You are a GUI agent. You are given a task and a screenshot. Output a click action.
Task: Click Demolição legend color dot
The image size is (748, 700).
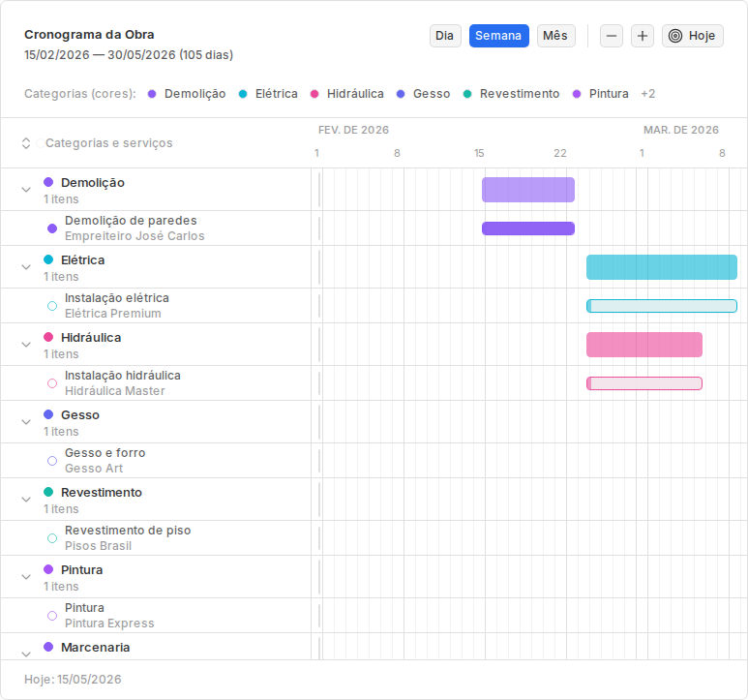pyautogui.click(x=152, y=94)
